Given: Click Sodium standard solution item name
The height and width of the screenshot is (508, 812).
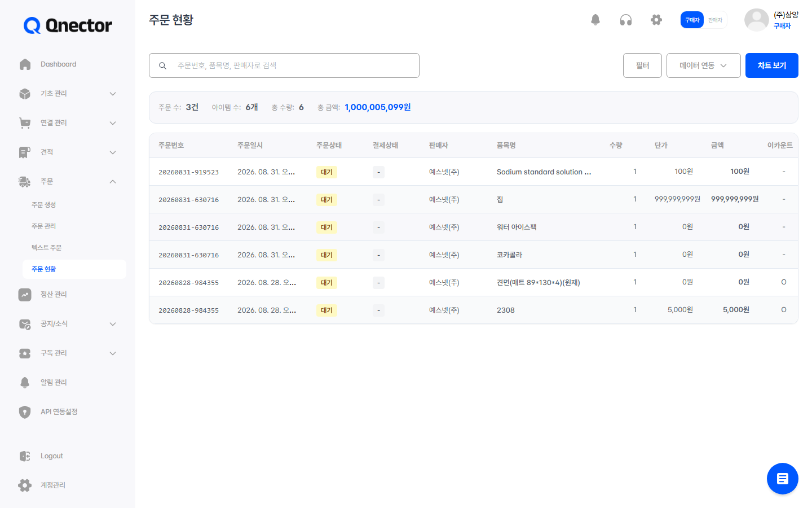Looking at the screenshot, I should [544, 172].
